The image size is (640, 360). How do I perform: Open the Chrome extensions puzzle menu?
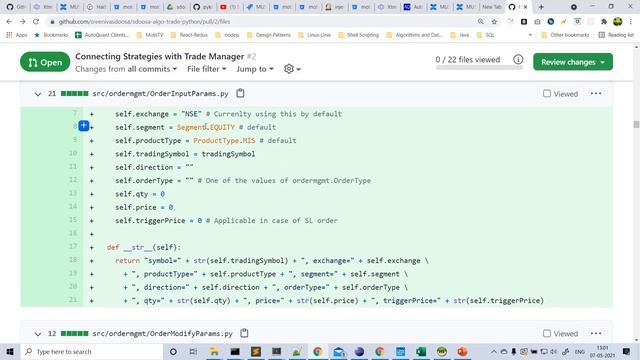click(604, 22)
